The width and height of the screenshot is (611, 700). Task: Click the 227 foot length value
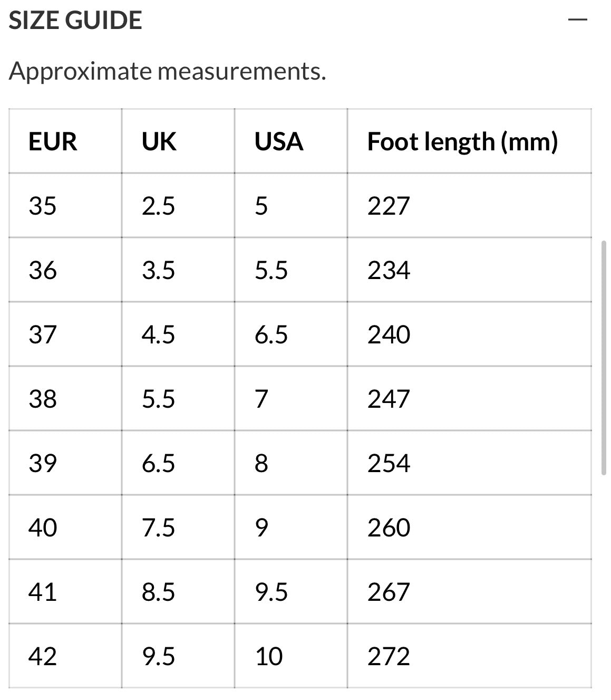coord(389,206)
